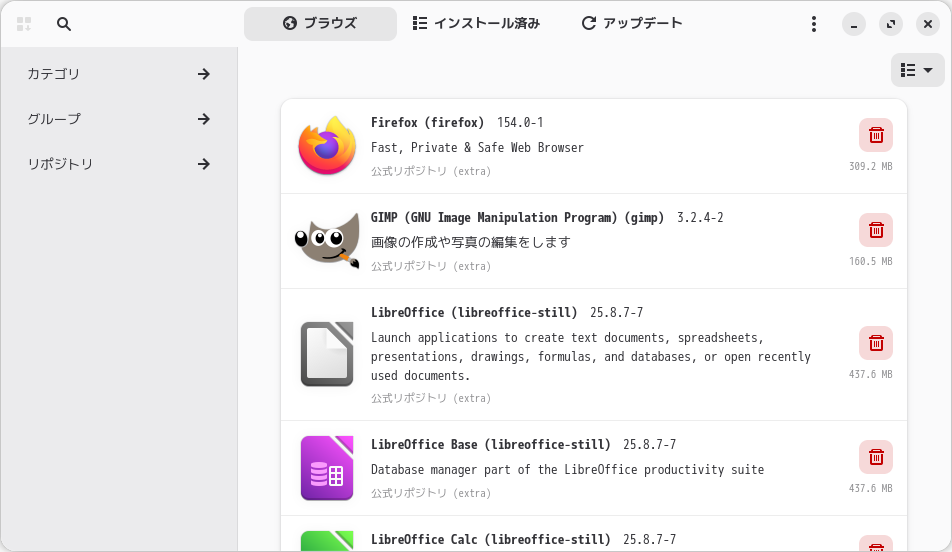The image size is (952, 552).
Task: Close the package manager window
Action: [x=928, y=24]
